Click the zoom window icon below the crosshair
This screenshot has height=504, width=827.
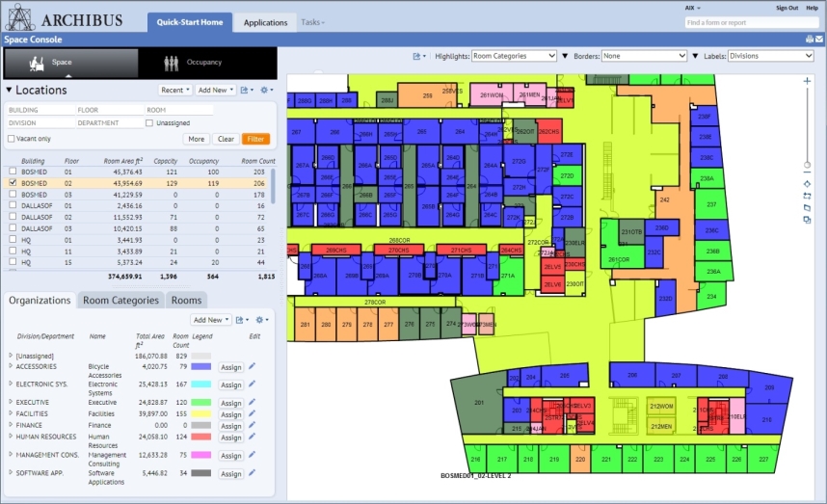pos(807,196)
